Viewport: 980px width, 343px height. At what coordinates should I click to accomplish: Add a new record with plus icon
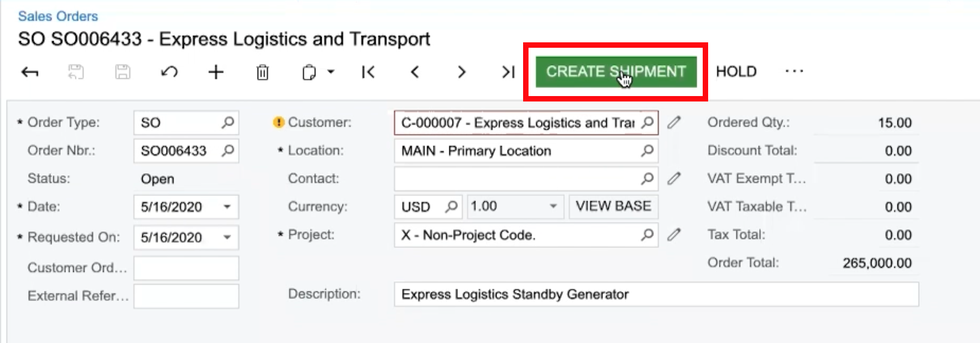click(216, 72)
